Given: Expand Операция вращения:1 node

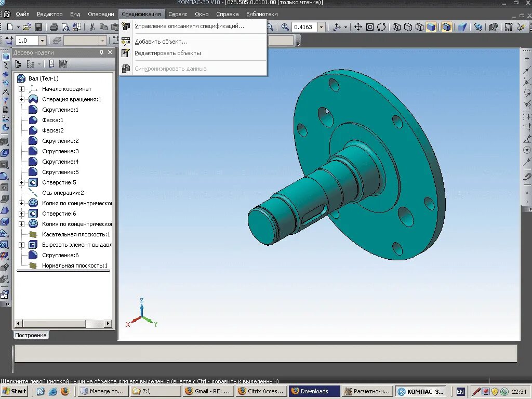Looking at the screenshot, I should [22, 99].
